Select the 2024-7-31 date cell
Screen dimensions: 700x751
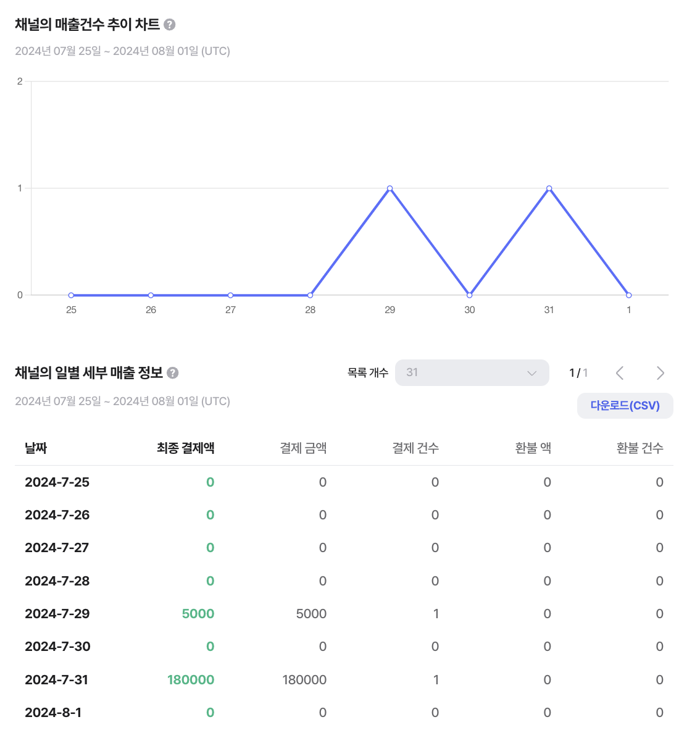pos(57,680)
